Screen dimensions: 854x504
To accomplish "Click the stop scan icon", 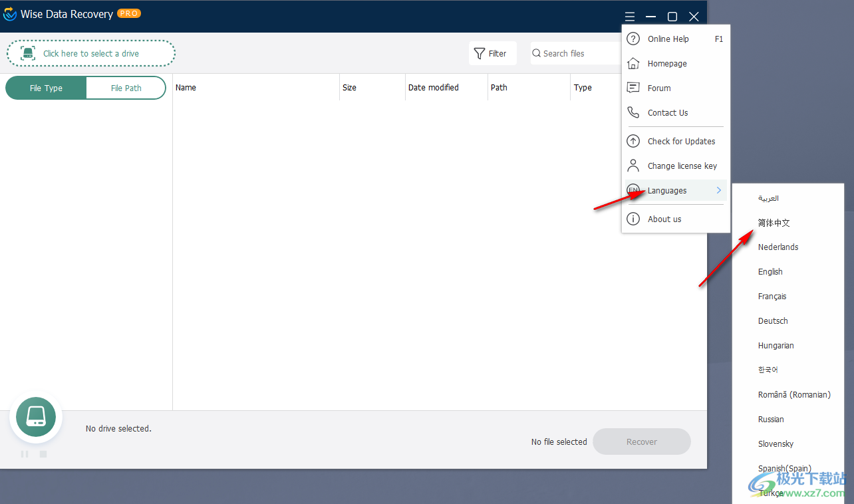I will (x=43, y=454).
